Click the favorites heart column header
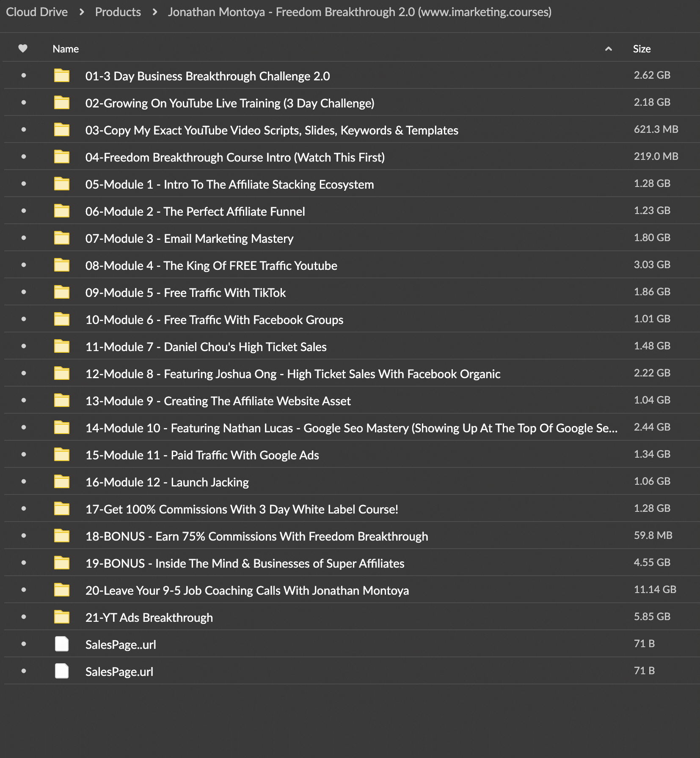Viewport: 700px width, 758px height. pos(23,49)
